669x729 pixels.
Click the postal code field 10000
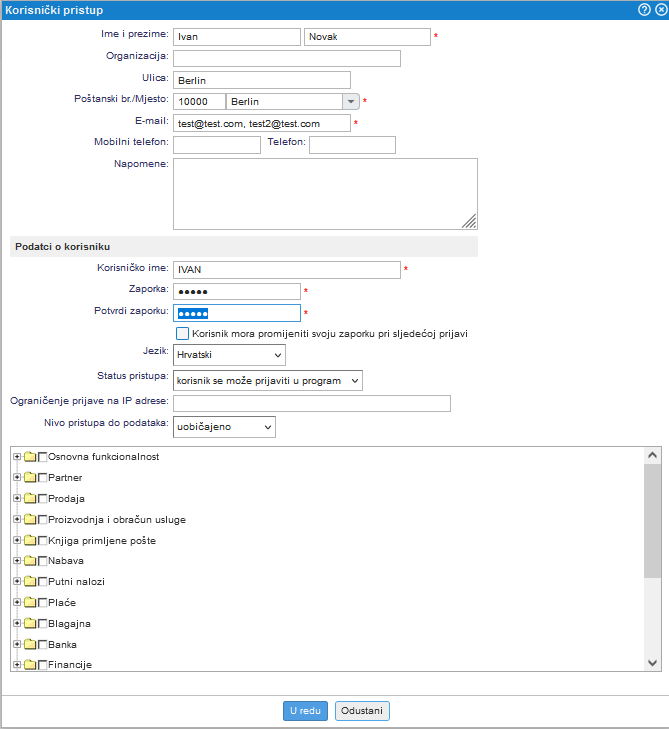[x=199, y=101]
